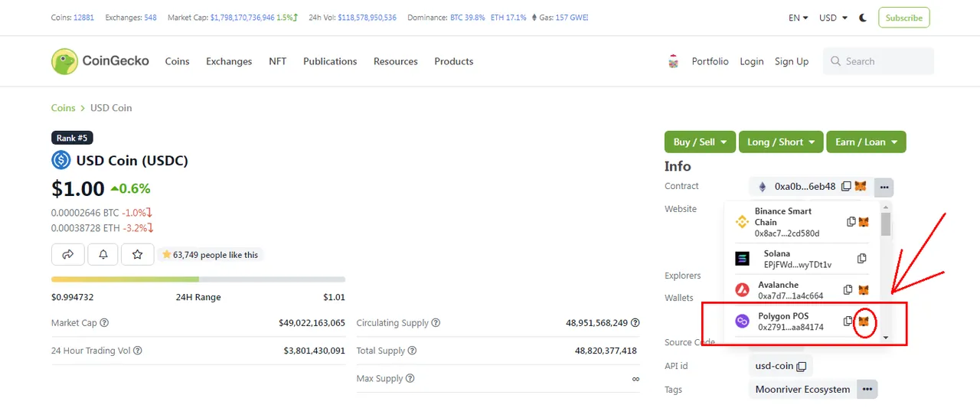Click the USD Coin logo icon
The height and width of the screenshot is (408, 980).
pyautogui.click(x=61, y=160)
